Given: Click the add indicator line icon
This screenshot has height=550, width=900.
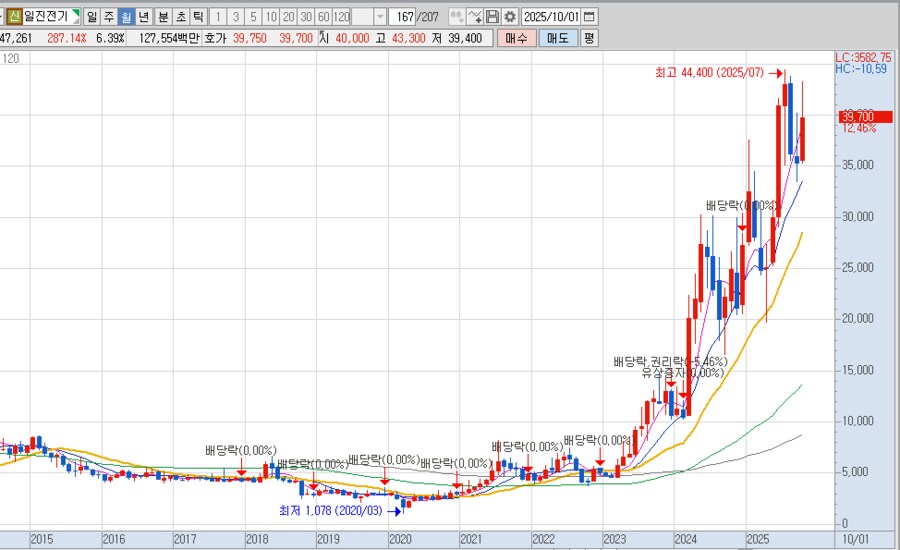Looking at the screenshot, I should (475, 17).
